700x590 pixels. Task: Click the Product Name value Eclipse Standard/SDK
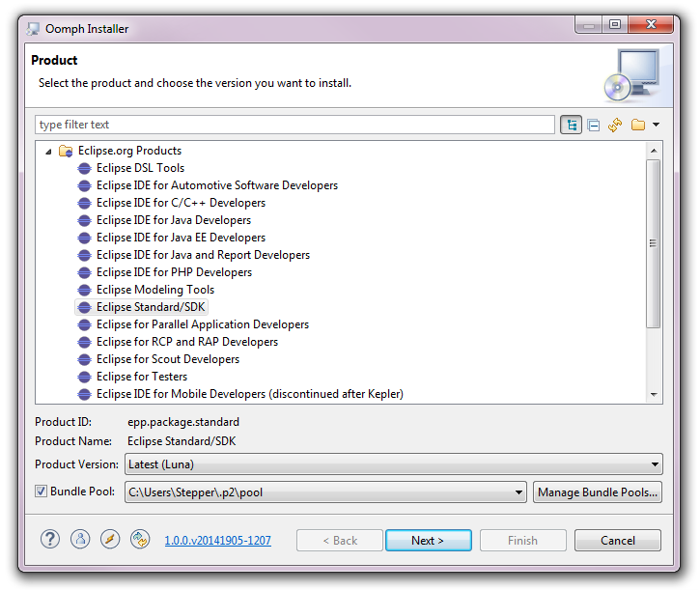(182, 441)
